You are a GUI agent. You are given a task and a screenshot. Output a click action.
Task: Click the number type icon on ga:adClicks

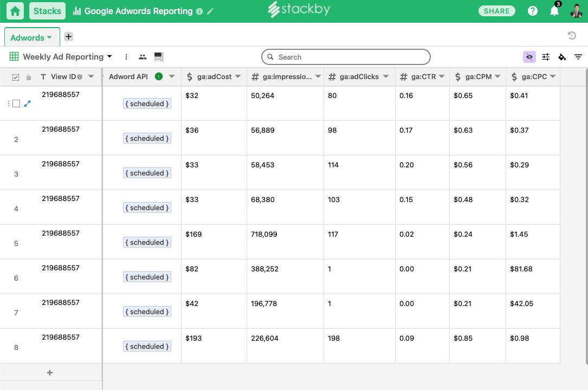pos(332,77)
